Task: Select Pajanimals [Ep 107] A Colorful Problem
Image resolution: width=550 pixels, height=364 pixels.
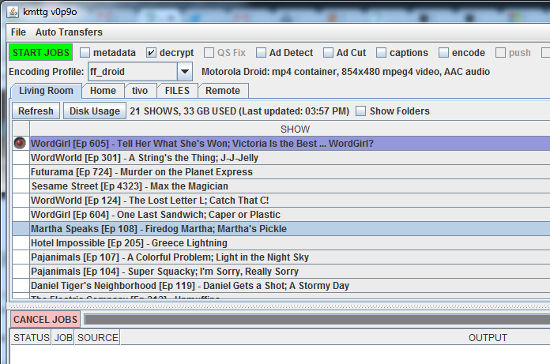Action: click(290, 257)
